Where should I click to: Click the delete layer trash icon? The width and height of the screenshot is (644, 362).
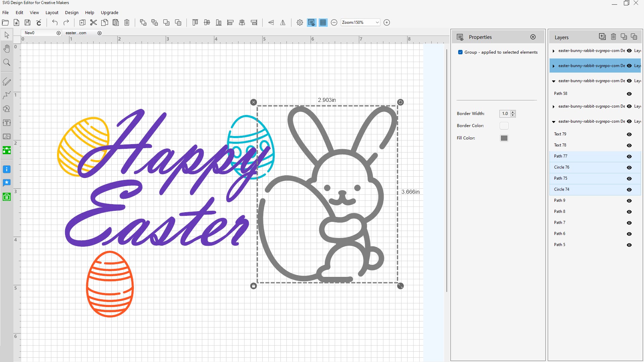[613, 36]
